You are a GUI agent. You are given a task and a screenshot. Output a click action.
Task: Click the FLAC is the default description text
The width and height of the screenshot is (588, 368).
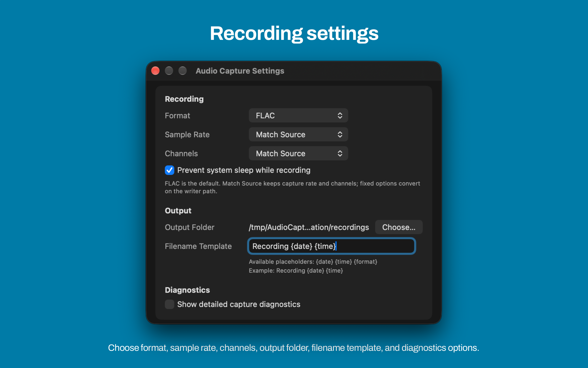click(x=292, y=187)
